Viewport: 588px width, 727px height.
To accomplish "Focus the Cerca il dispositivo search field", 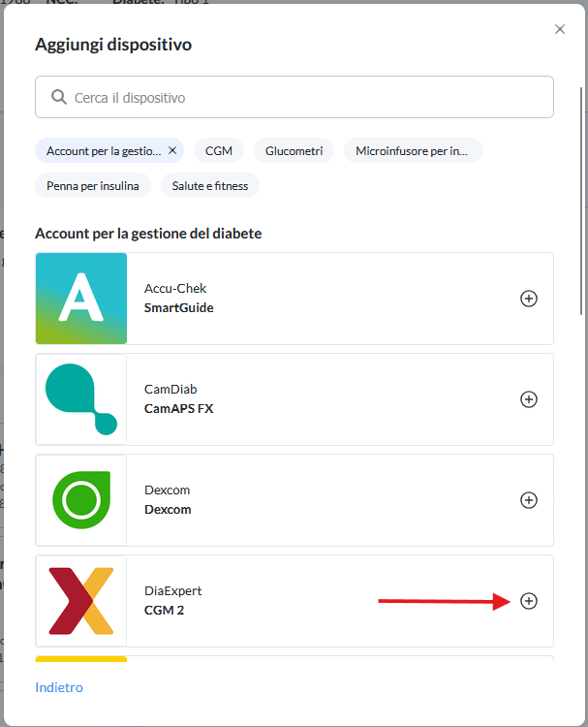I will tap(294, 97).
